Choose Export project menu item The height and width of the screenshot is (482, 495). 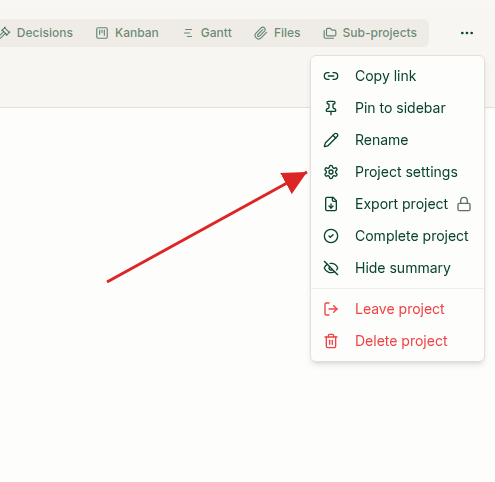click(x=397, y=204)
